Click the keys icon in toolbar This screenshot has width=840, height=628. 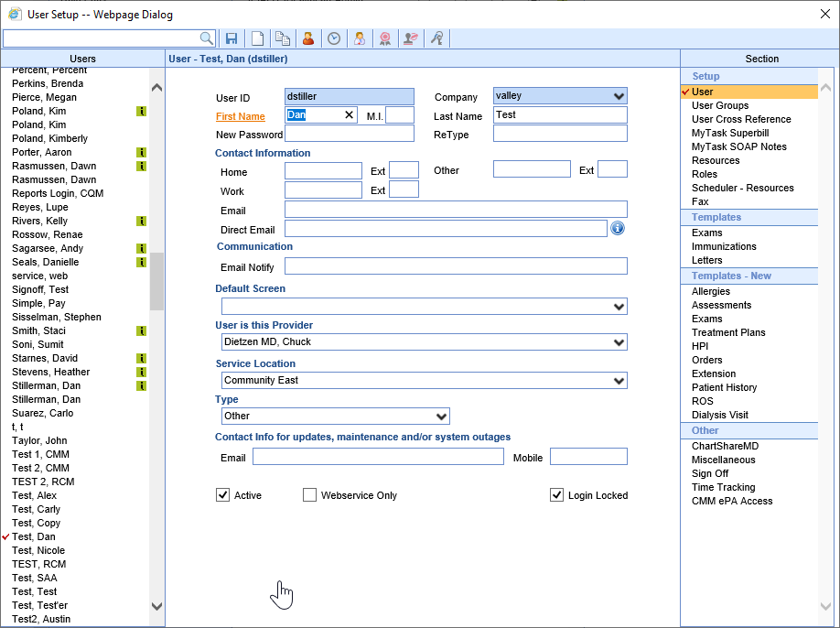437,38
